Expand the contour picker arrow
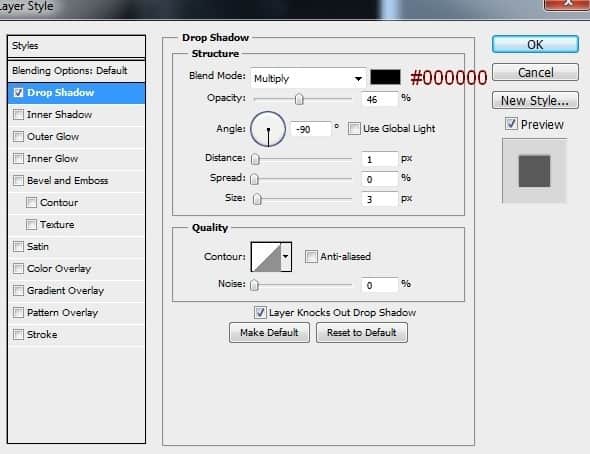 [x=286, y=257]
